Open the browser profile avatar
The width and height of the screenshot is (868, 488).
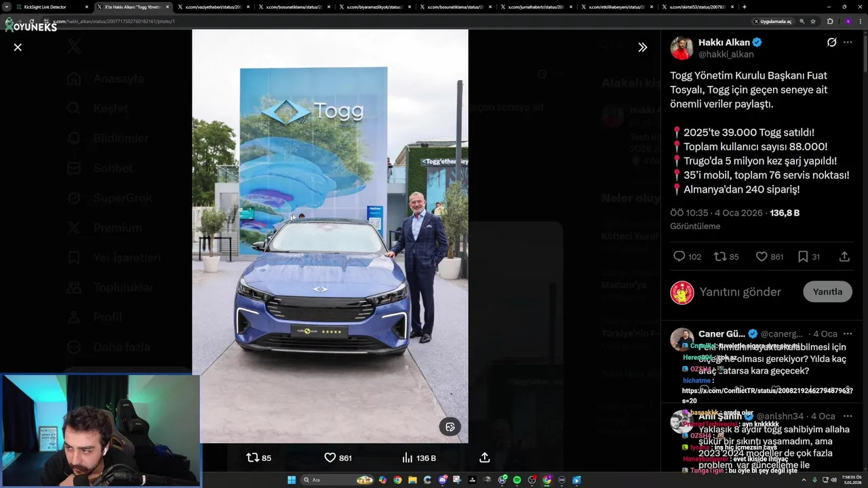click(848, 21)
